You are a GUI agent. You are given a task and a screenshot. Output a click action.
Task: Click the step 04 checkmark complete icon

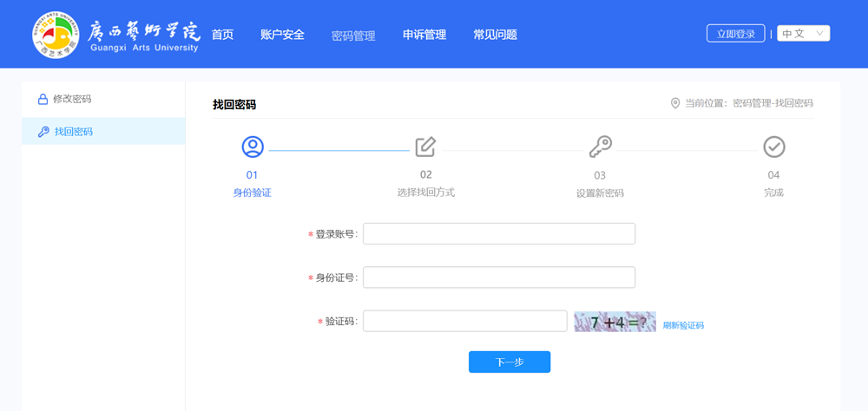[x=773, y=147]
